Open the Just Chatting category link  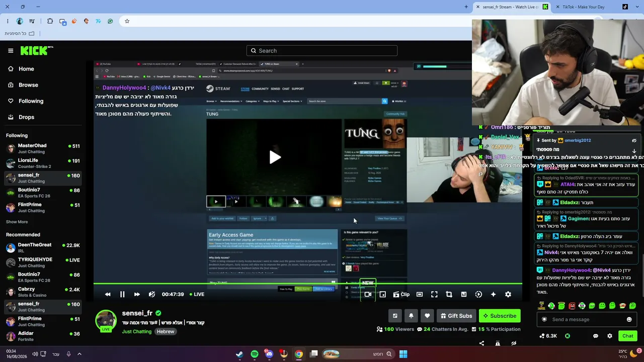[x=136, y=331]
